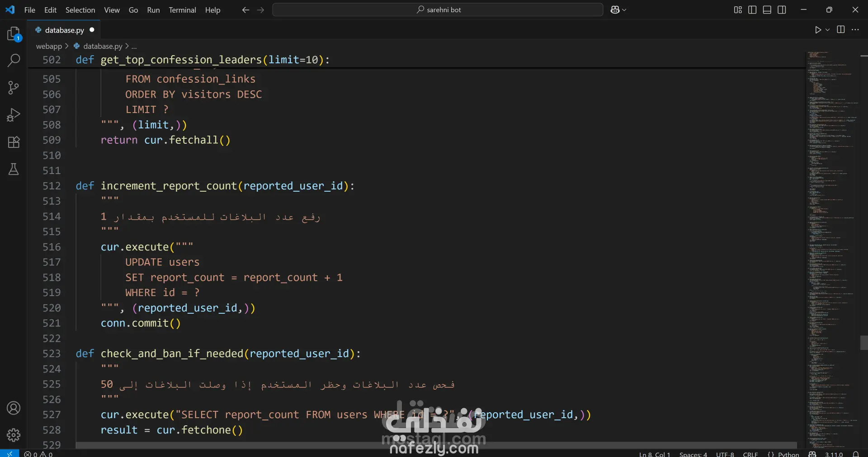Open remote window indicator in status bar
This screenshot has width=868, height=457.
click(9, 453)
